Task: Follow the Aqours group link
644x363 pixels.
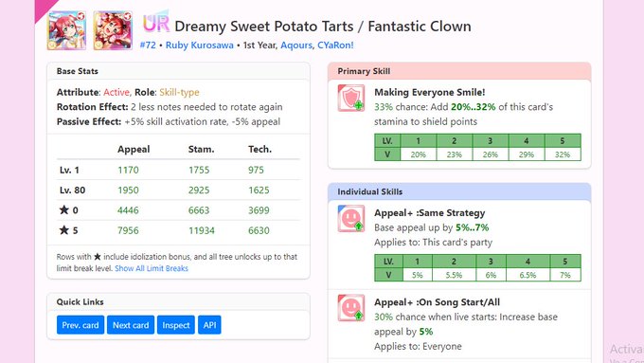Action: pos(296,45)
